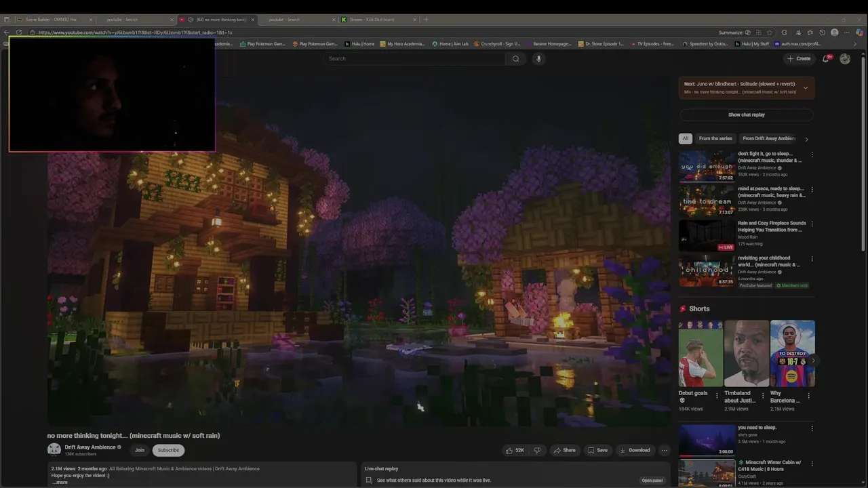The width and height of the screenshot is (868, 488).
Task: Click the browser address bar URL
Action: [x=136, y=33]
